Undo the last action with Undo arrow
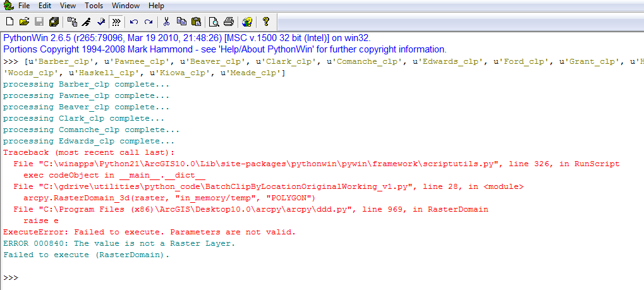Screen dimensions: 644x290 coord(134,21)
